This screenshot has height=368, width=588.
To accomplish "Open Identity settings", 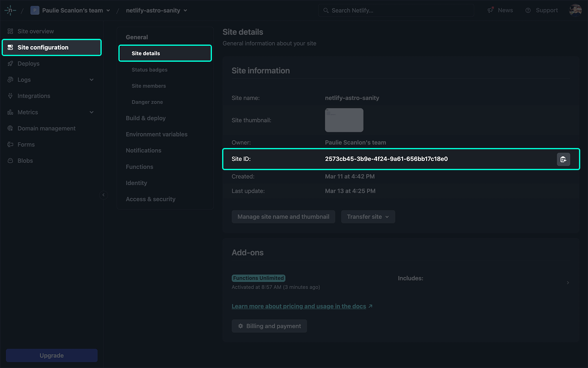I will pos(136,183).
